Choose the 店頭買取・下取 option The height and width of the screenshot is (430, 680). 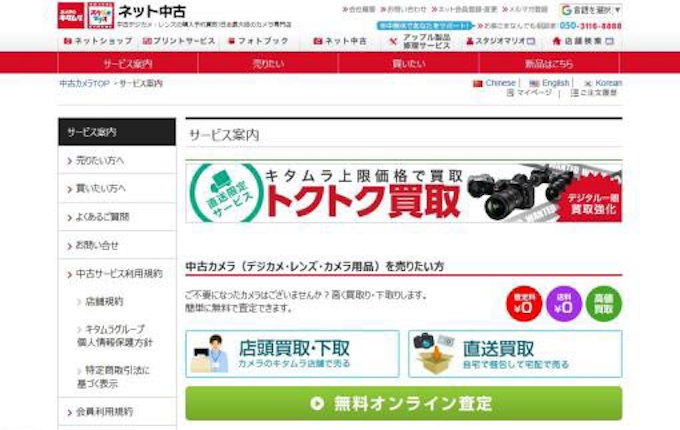pos(292,353)
